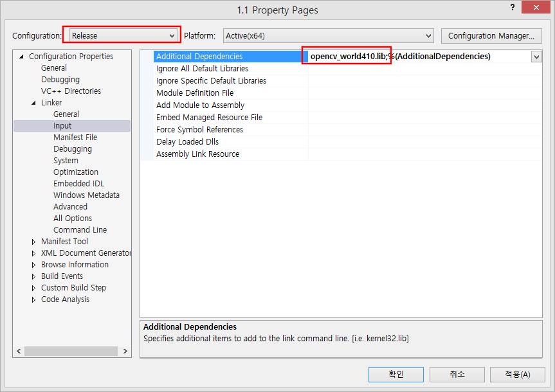Open dropdown arrow for Additional Dependencies value
555x392 pixels.
click(x=536, y=57)
